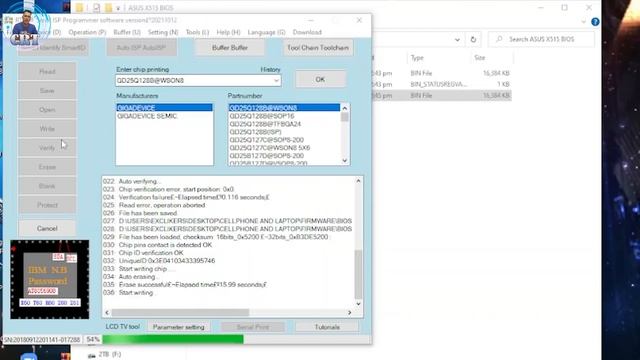Select partnumber GD25Q128B(ISP)
The width and height of the screenshot is (640, 360).
point(284,132)
